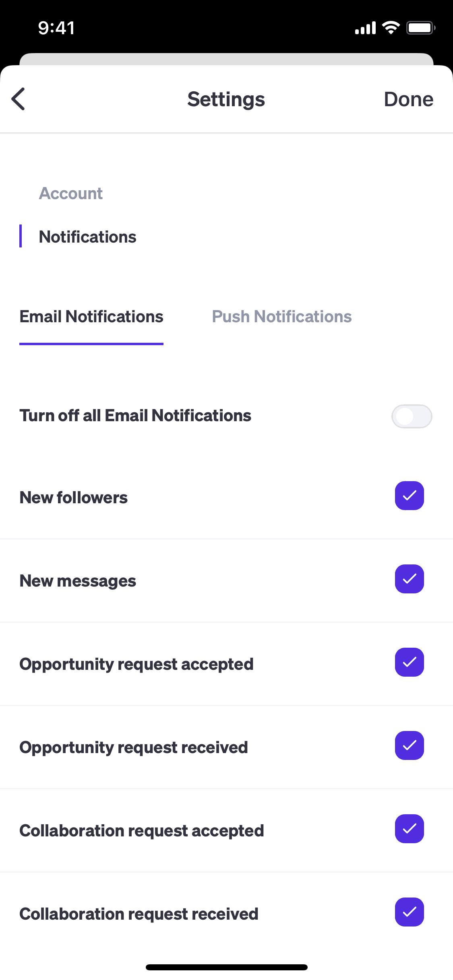Uncheck the New messages checkbox
Screen dimensions: 453x980
410,579
